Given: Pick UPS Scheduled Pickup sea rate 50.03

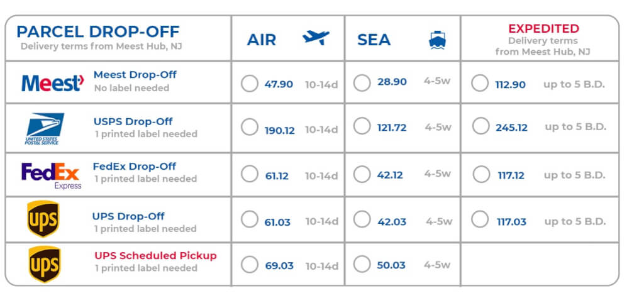Looking at the screenshot, I should (362, 264).
